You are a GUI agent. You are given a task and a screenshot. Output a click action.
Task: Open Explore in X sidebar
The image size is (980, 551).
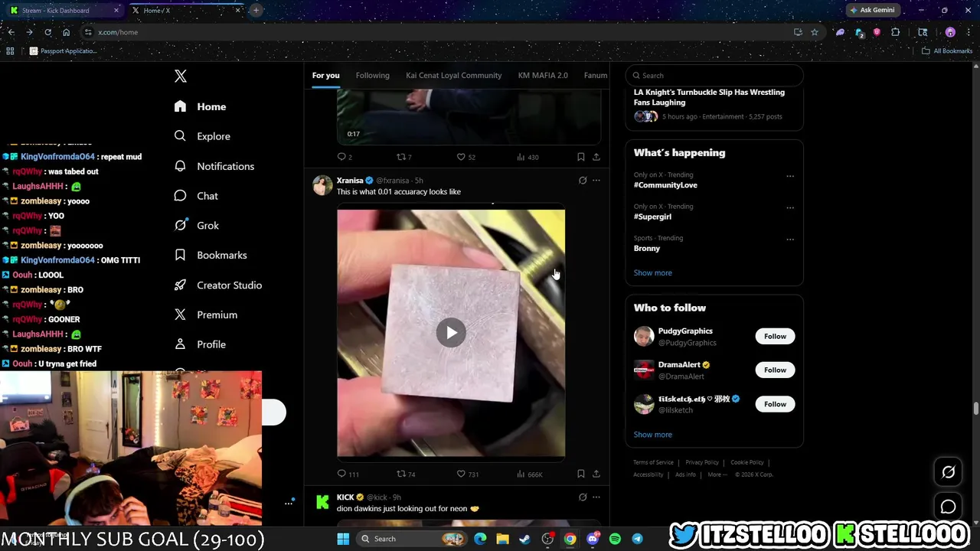pos(202,136)
